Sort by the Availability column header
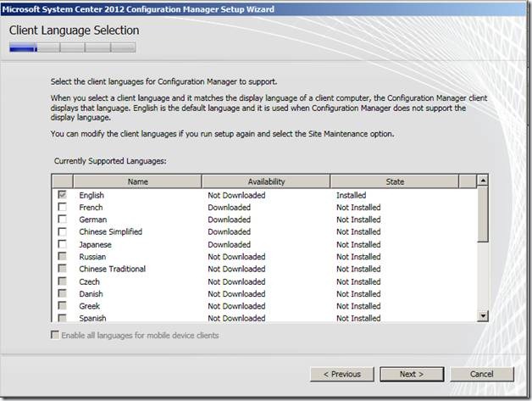This screenshot has width=532, height=401. (x=266, y=181)
